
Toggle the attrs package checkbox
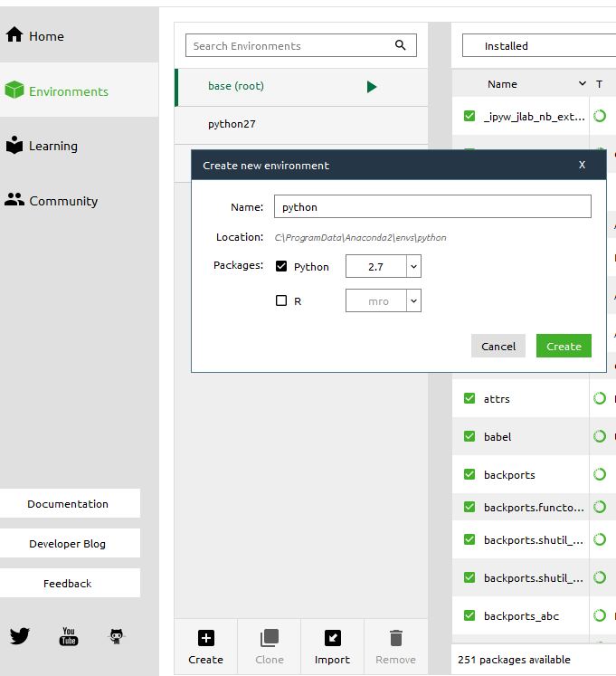(x=469, y=398)
